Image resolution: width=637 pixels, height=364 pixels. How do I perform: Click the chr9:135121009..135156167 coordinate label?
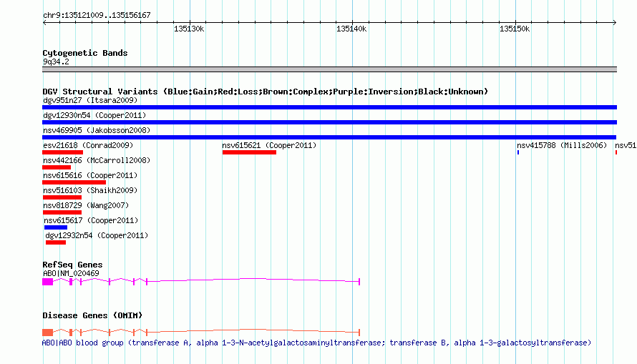pos(97,15)
